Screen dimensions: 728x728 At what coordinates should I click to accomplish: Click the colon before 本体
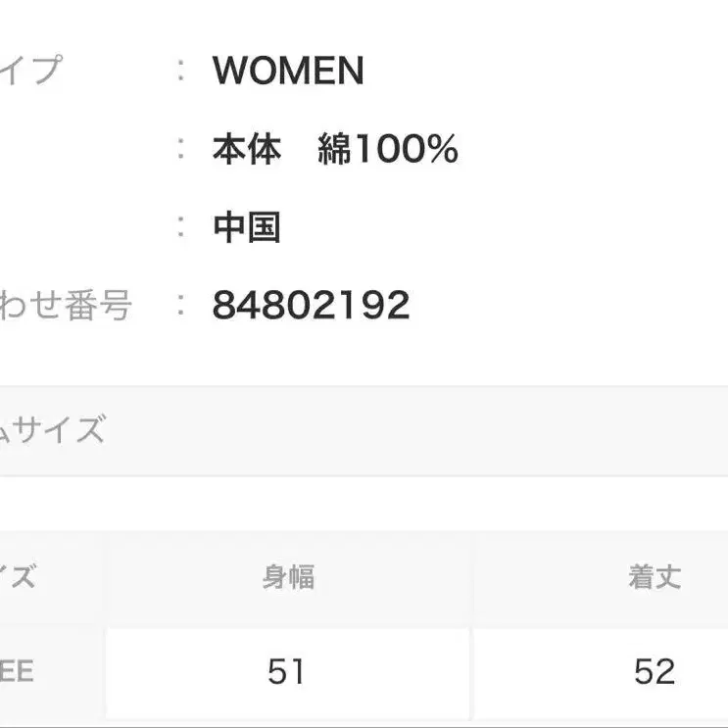tap(180, 149)
